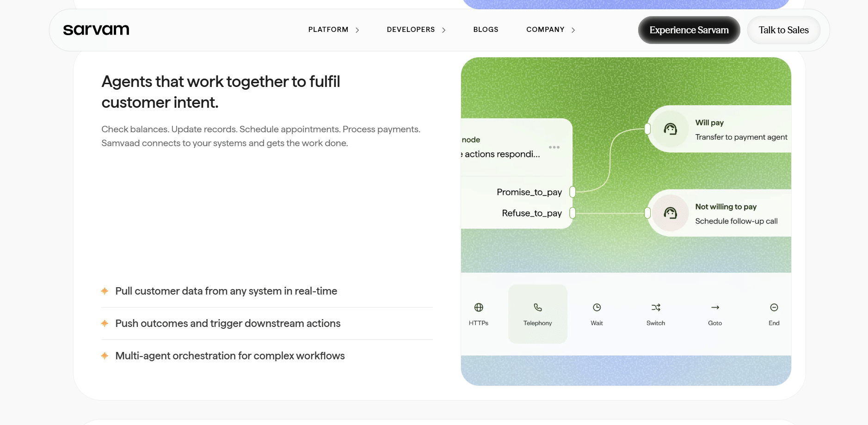Screen dimensions: 868x425
Task: Expand the Company menu
Action: 550,30
